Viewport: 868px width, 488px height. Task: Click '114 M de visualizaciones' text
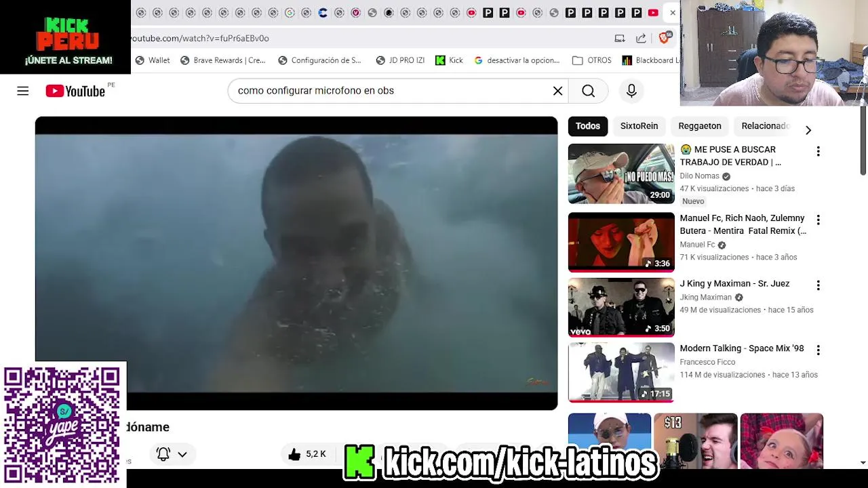click(722, 375)
